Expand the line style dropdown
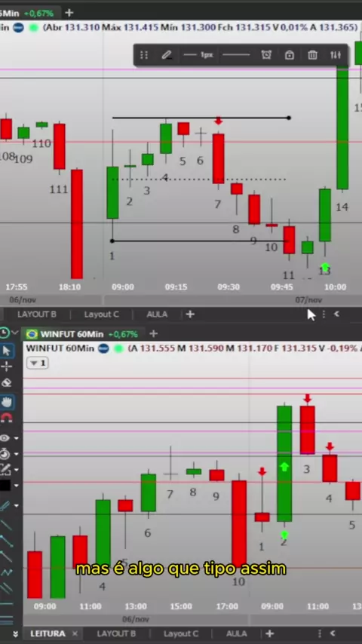 [x=236, y=54]
